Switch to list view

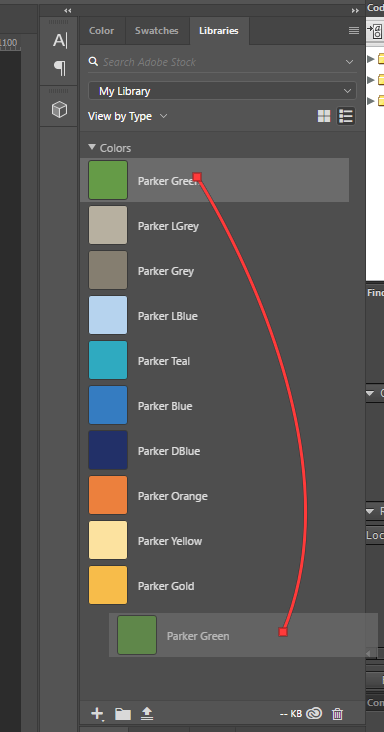click(346, 116)
